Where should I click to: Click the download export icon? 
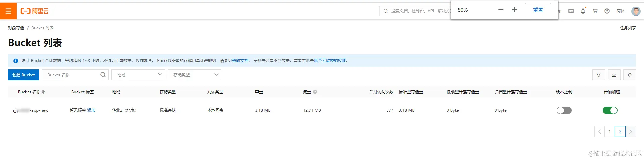[614, 75]
